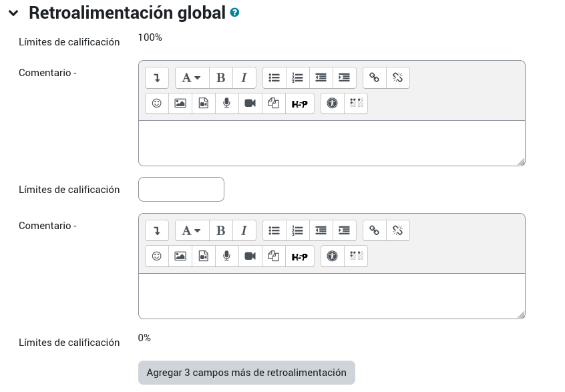Run accessibility checker in first Comentario editor
565x392 pixels.
333,104
